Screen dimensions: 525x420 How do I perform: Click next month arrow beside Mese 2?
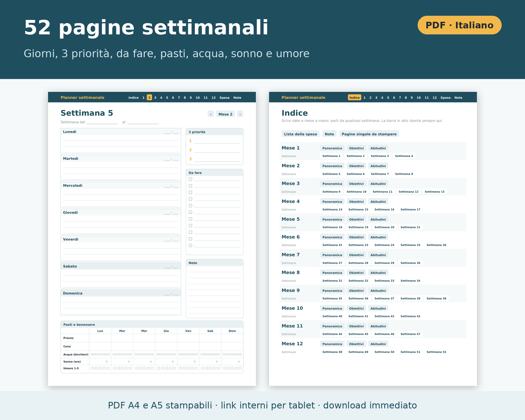[x=240, y=114]
